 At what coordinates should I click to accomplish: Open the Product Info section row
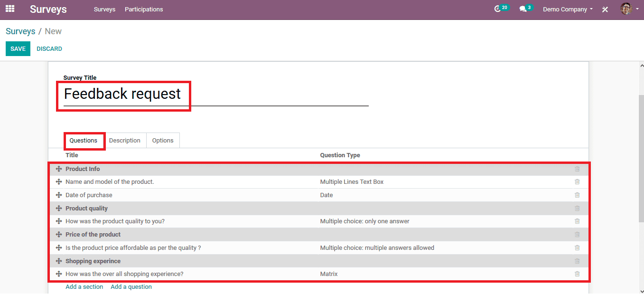coord(83,169)
